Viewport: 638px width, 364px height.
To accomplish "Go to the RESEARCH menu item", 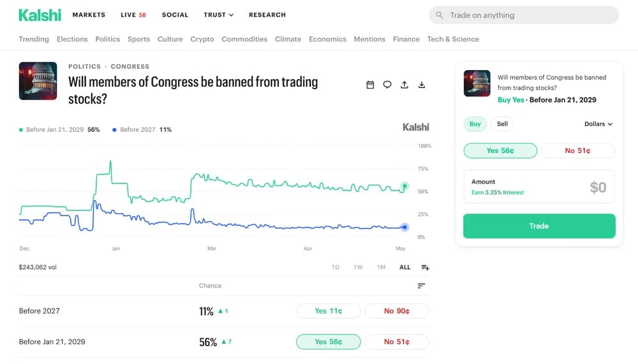I will pos(267,15).
